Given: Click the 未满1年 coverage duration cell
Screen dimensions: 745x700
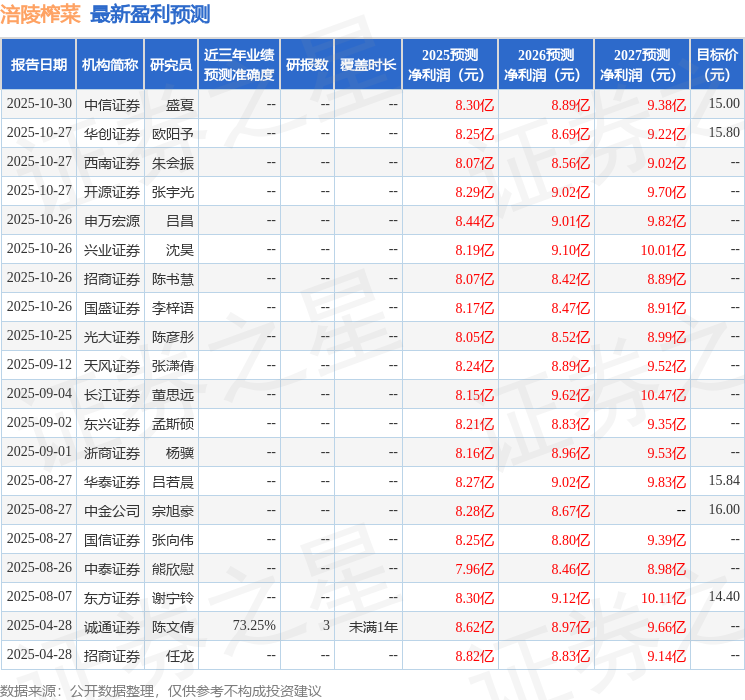Looking at the screenshot, I should (x=373, y=626).
